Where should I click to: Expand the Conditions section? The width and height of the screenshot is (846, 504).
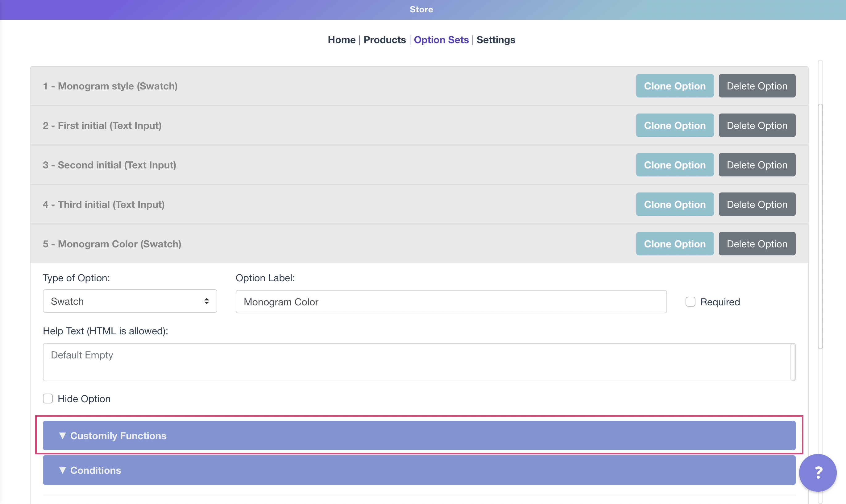coord(419,470)
